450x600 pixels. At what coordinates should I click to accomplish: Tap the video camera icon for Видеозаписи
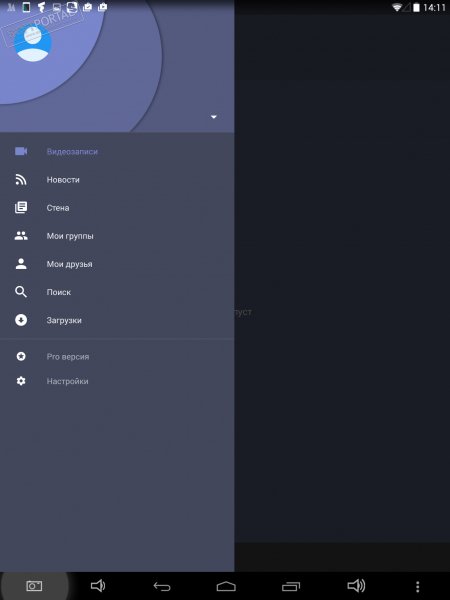point(21,152)
